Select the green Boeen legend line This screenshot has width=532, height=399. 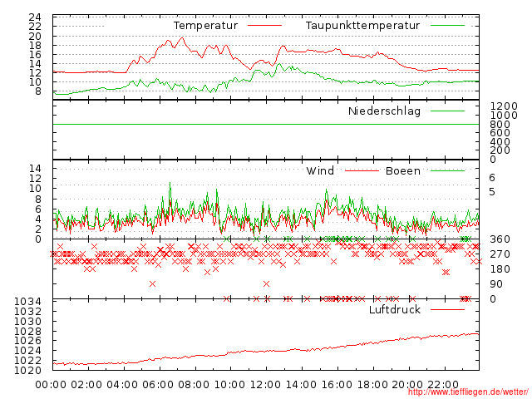(448, 171)
